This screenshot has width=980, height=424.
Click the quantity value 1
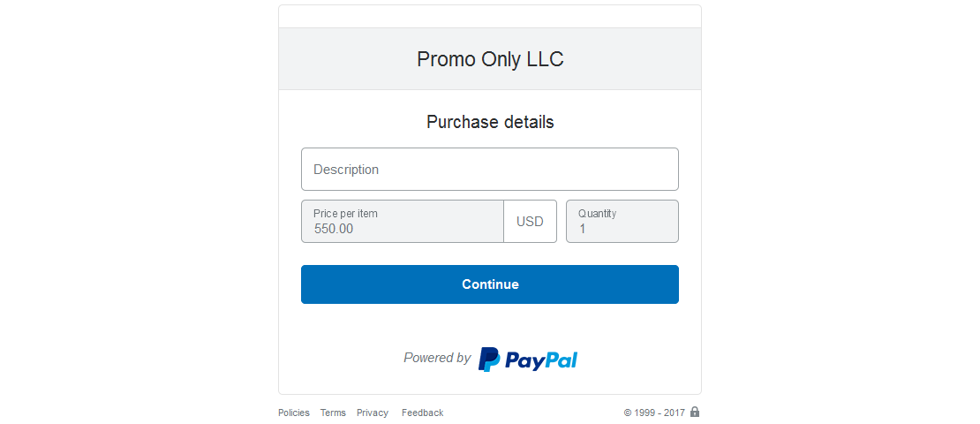coord(583,229)
